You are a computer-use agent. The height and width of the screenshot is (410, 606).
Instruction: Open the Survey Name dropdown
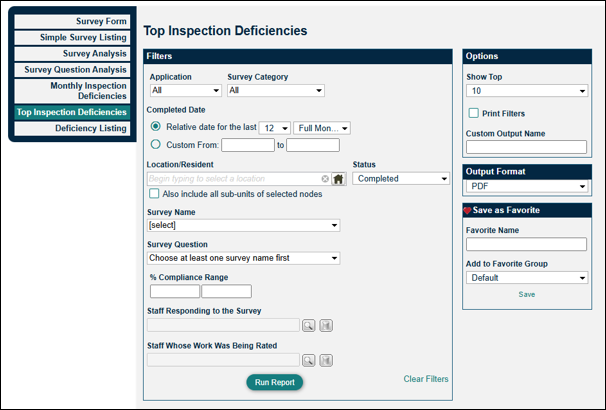[x=243, y=225]
